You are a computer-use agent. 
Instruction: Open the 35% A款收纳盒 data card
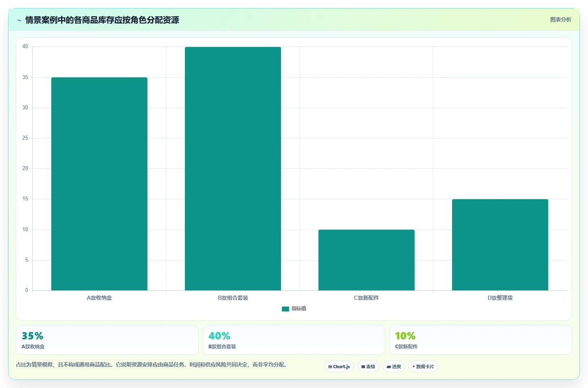[x=107, y=340]
